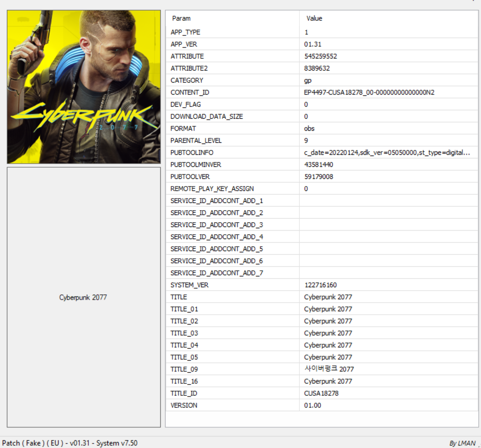Select the APP_VER parameter name
The image size is (481, 448).
184,44
